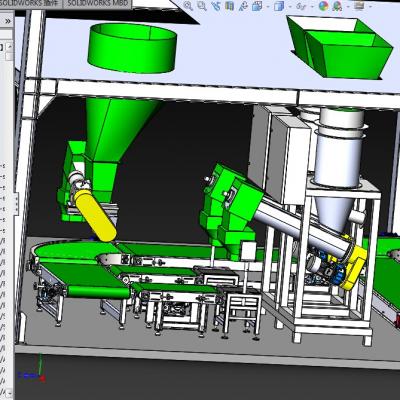Expand the panel with double chevron
This screenshot has width=400, height=400.
pyautogui.click(x=8, y=21)
